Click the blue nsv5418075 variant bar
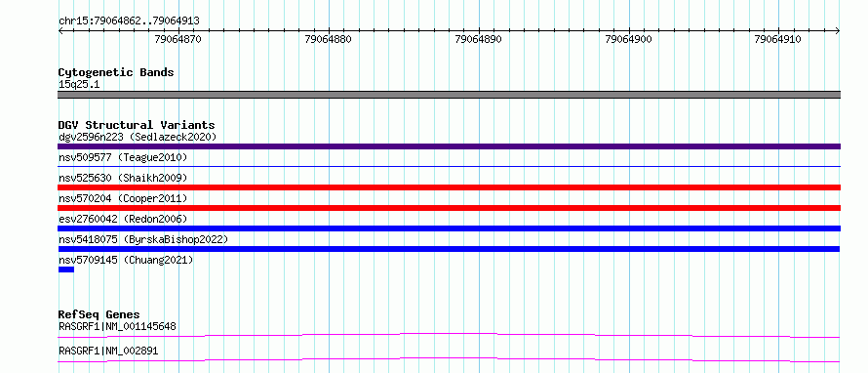The image size is (868, 373). (x=449, y=249)
